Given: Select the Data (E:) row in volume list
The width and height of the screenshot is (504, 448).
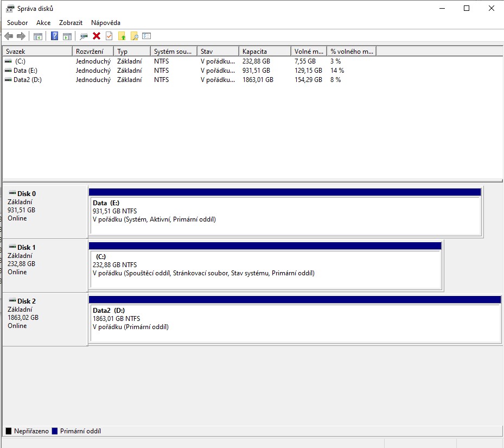Looking at the screenshot, I should (25, 71).
